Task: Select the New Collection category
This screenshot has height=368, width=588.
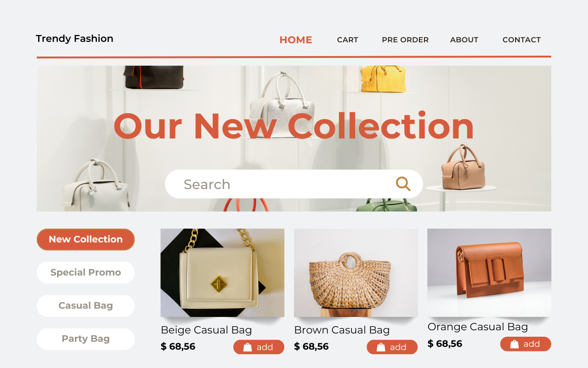Action: pos(85,240)
